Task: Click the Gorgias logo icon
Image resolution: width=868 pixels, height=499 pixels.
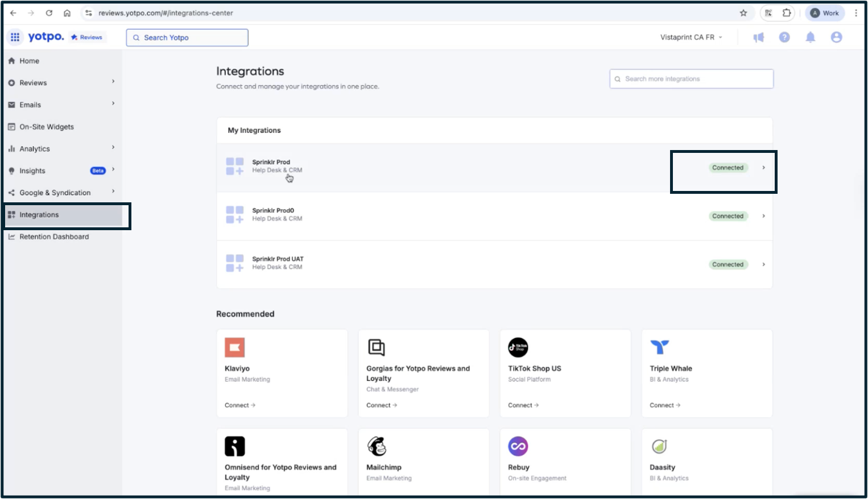Action: [377, 347]
